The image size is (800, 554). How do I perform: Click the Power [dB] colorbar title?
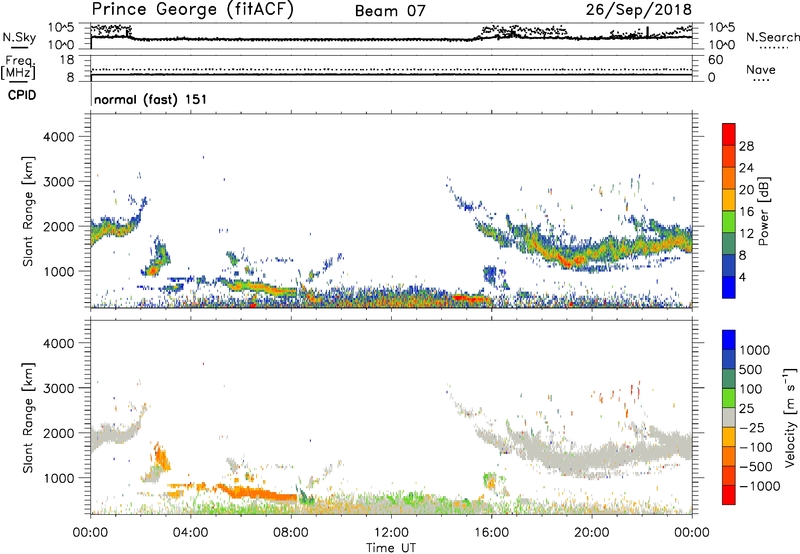click(763, 211)
